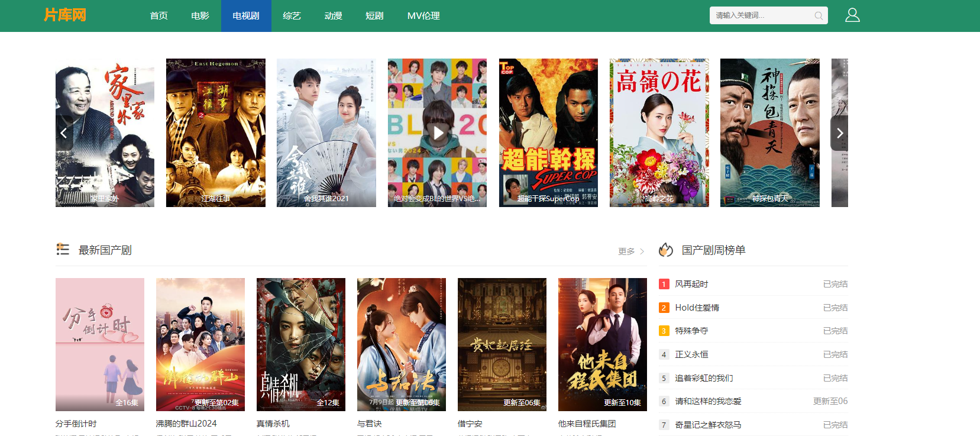Open 贵妃起居注 poster for 借宁安
This screenshot has height=436, width=980.
point(502,344)
